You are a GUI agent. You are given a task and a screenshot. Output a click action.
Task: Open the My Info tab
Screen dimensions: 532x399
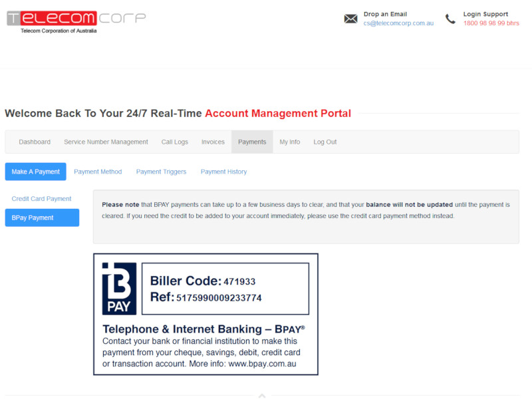pyautogui.click(x=290, y=142)
